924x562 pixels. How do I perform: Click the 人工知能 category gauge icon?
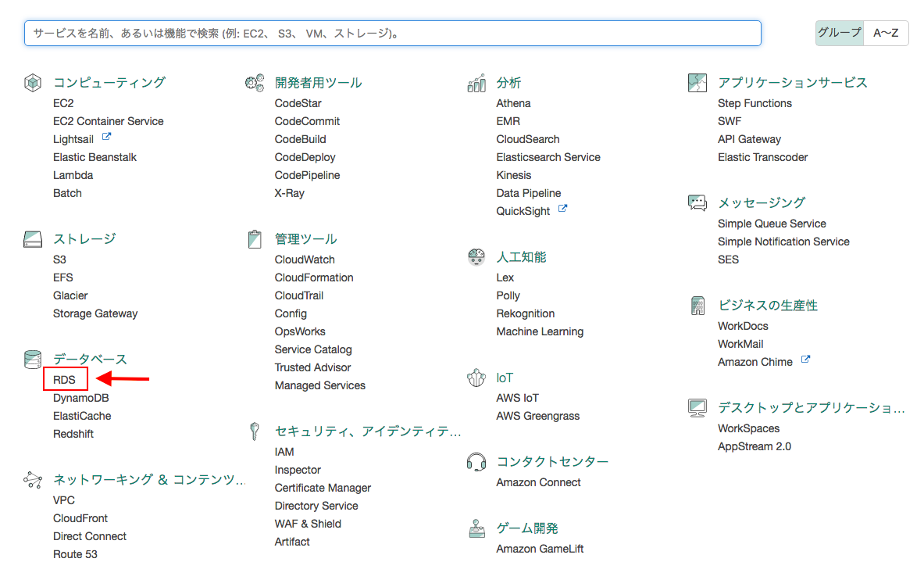(476, 256)
